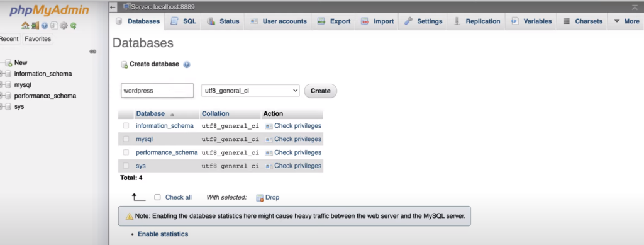The image size is (644, 245).
Task: Open navigation panel settings gear icon
Action: 64,25
